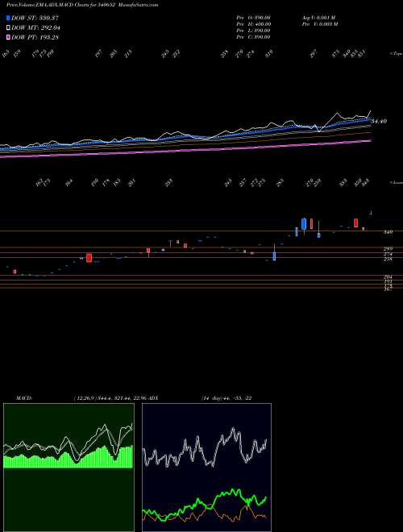403x532 pixels.
Task: Click the tall blue candlestick above the 340 line
Action: tap(304, 224)
